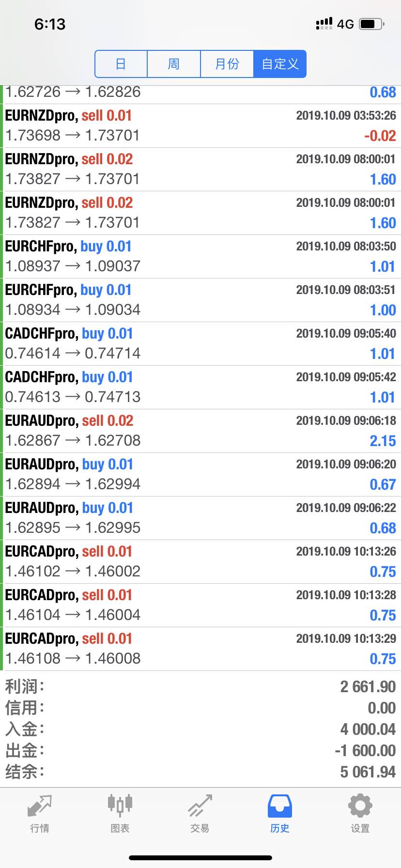Switch to the 日 day tab
This screenshot has height=868, width=401.
(x=121, y=64)
